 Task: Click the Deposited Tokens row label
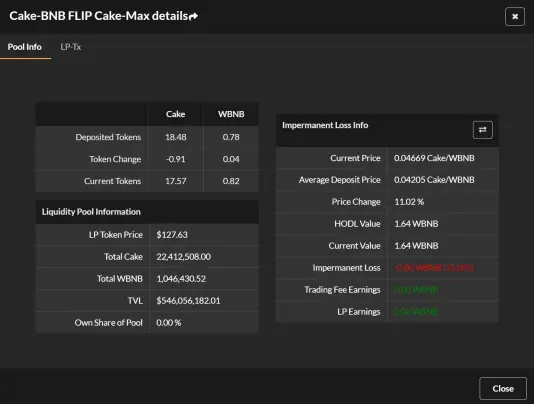pos(108,137)
